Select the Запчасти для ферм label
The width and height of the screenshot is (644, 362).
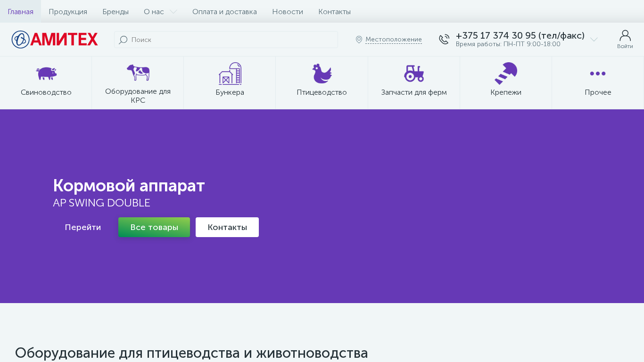click(414, 92)
